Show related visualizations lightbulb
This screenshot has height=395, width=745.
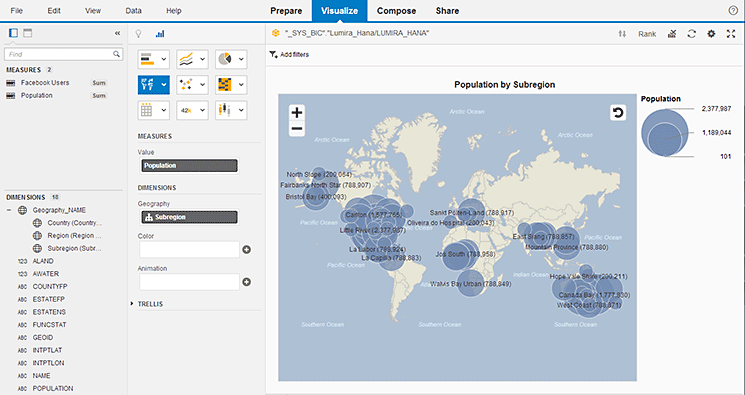pos(138,34)
